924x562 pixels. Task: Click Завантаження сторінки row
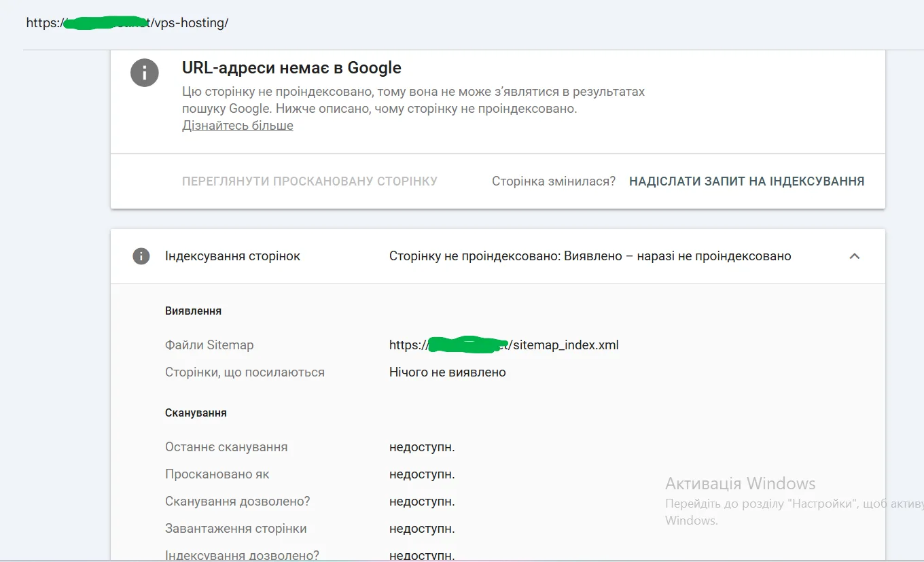(235, 528)
